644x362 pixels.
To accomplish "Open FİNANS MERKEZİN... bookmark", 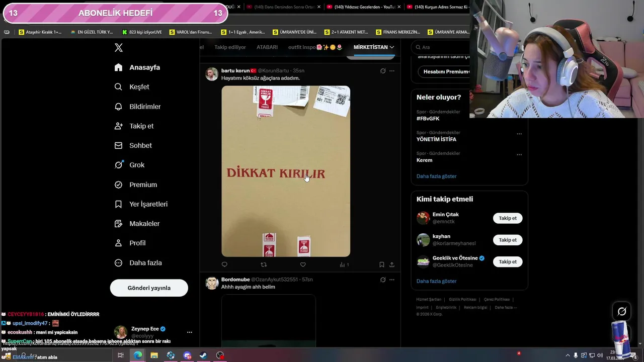I will coord(397,32).
